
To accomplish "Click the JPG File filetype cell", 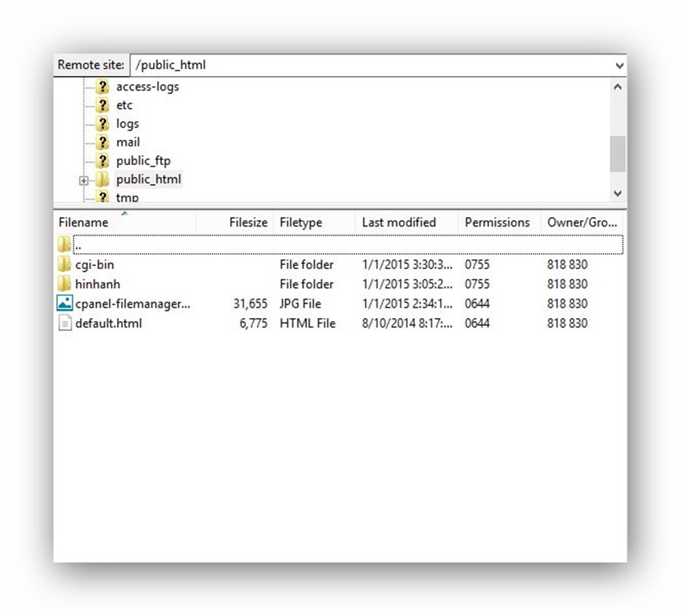I will [x=300, y=304].
